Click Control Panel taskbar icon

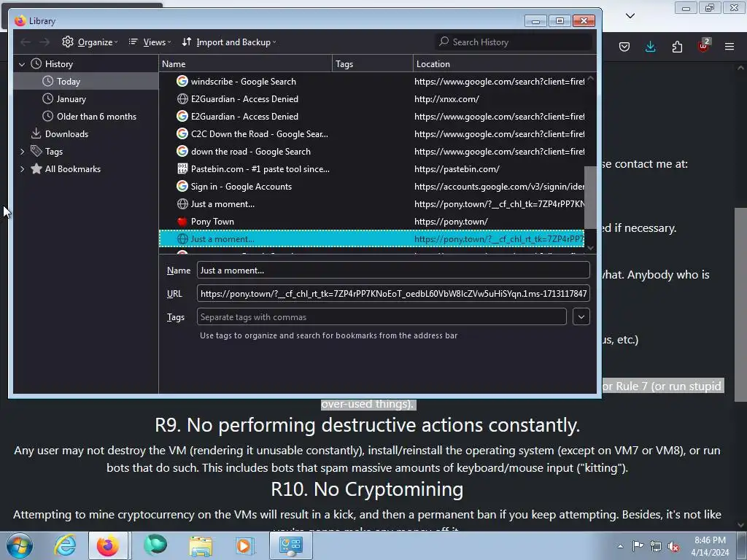pyautogui.click(x=290, y=545)
